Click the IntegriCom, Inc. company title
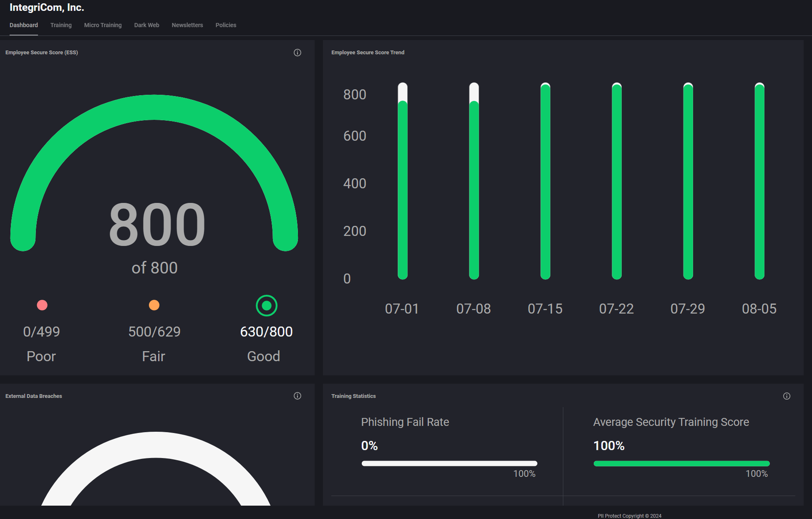The image size is (812, 519). point(47,8)
